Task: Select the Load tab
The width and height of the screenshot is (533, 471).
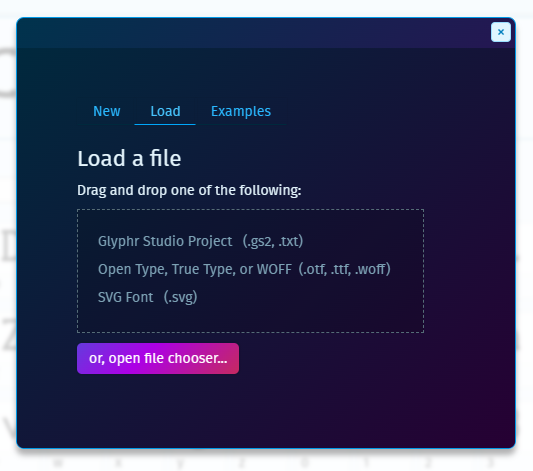Action: 165,111
